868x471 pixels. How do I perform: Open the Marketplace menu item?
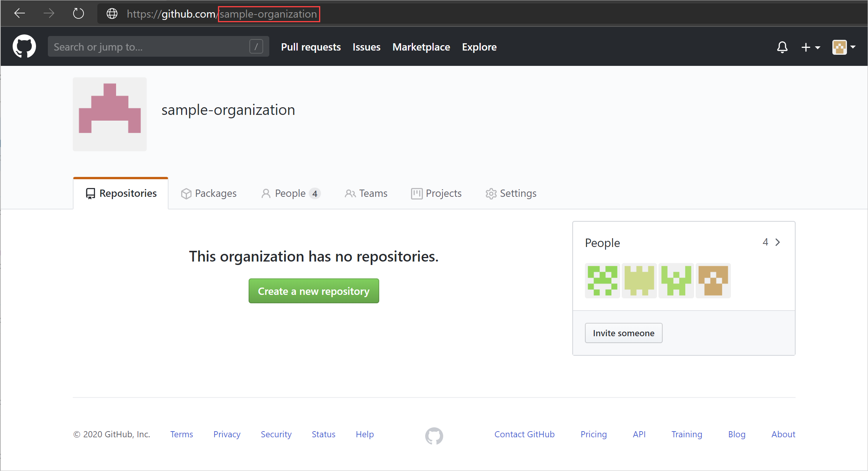(421, 47)
